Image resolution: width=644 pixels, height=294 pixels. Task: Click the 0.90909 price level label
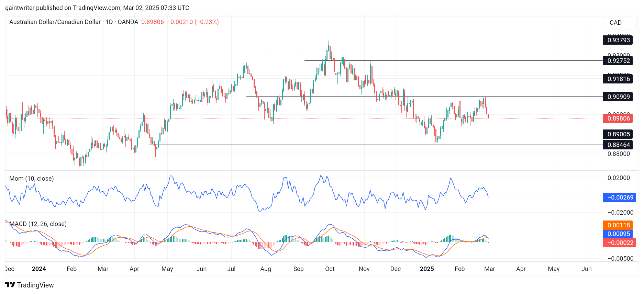pos(618,97)
